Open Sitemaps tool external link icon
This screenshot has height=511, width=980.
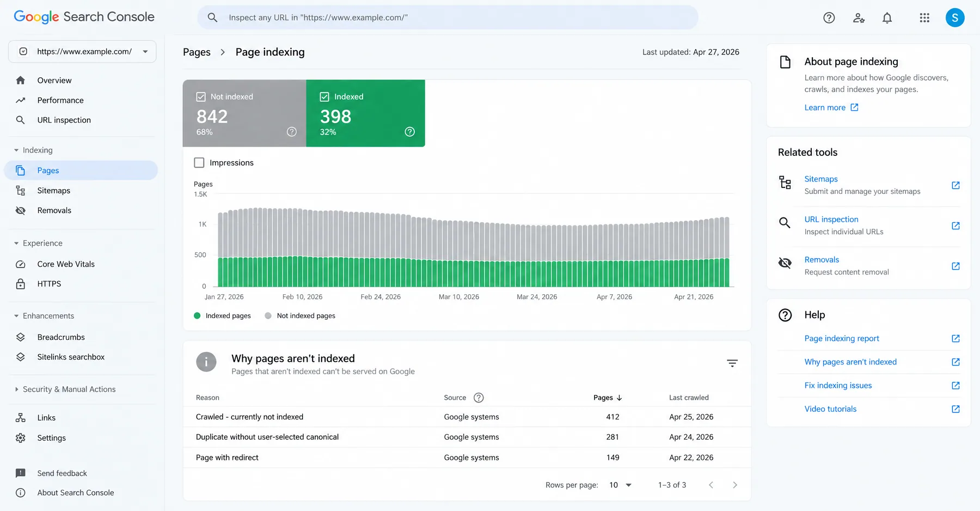tap(955, 185)
